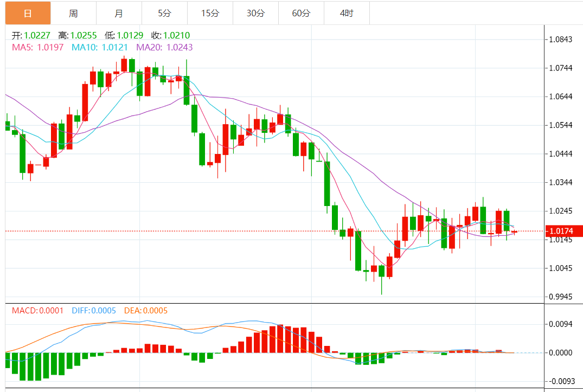This screenshot has width=583, height=392.
Task: Click the 0.9945 price axis label
Action: (x=561, y=297)
